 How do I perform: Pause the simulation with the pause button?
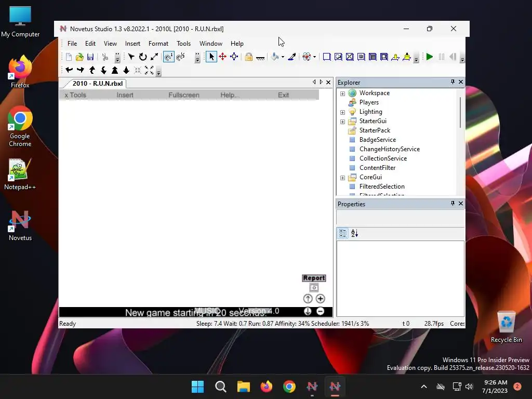point(442,57)
